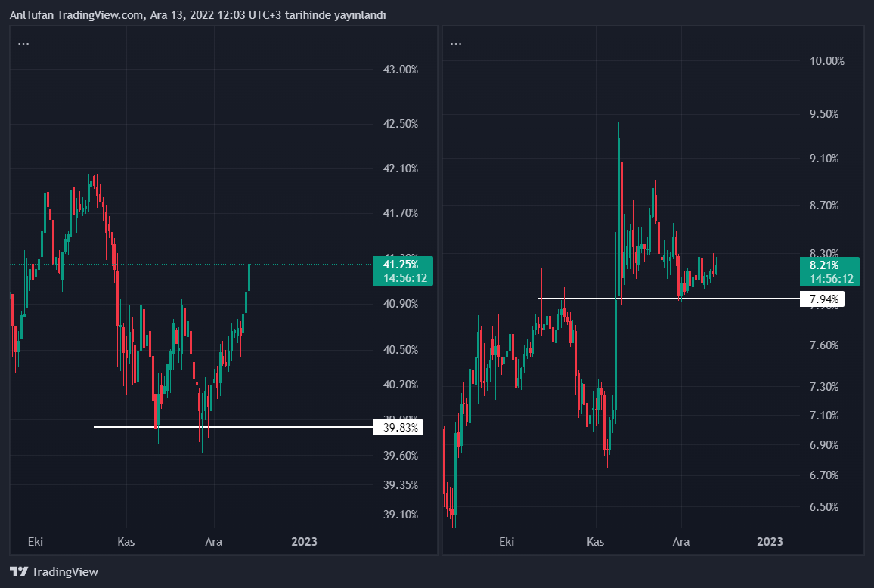The image size is (874, 588).
Task: Open the right chart's three-dots menu
Action: coord(456,43)
